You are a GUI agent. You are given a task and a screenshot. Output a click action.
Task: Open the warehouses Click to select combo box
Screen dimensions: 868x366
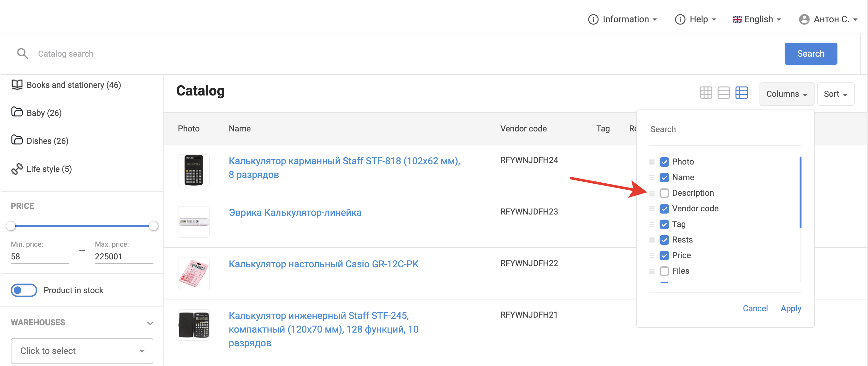82,351
